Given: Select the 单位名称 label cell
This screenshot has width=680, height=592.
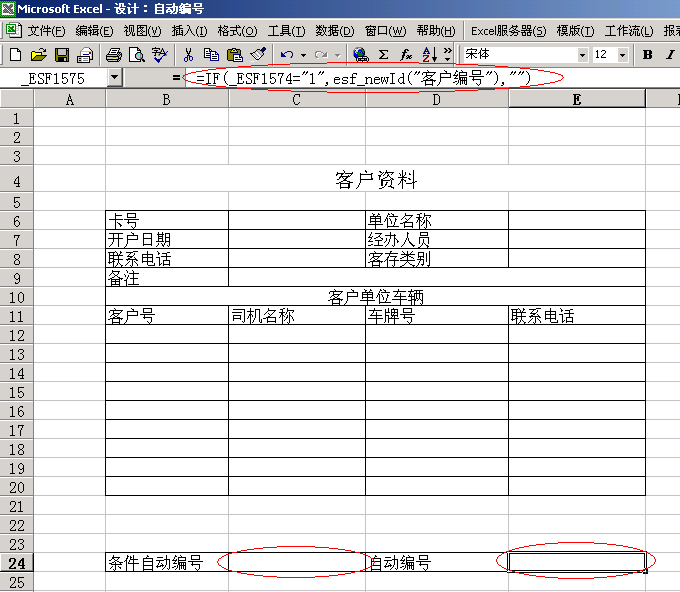Looking at the screenshot, I should [437, 220].
